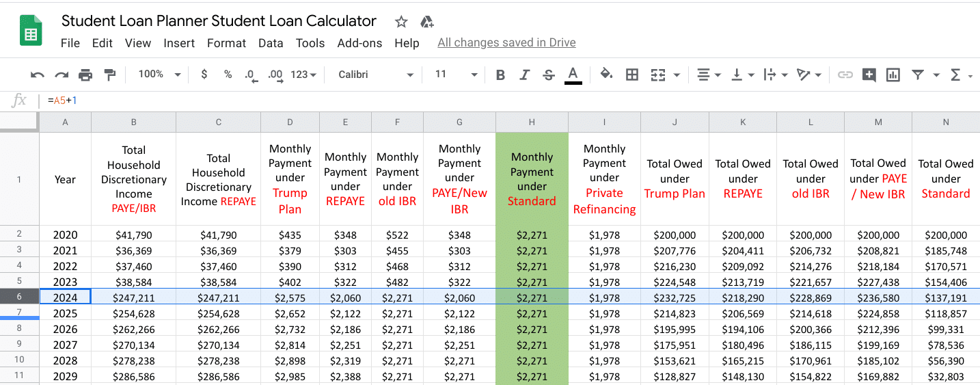
Task: Open horizontal align dropdown
Action: (x=709, y=75)
